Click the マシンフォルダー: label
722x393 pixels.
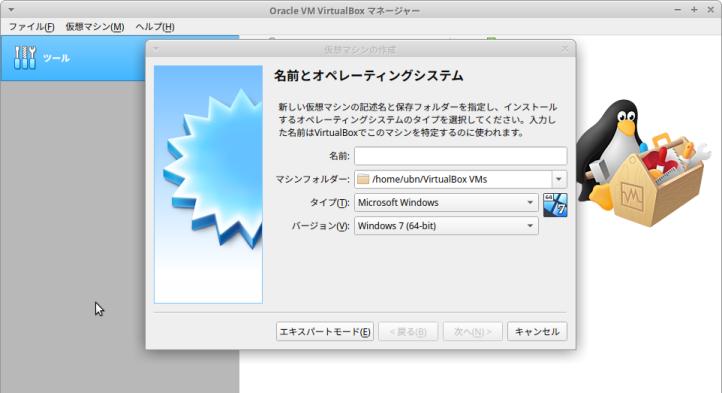tap(313, 179)
